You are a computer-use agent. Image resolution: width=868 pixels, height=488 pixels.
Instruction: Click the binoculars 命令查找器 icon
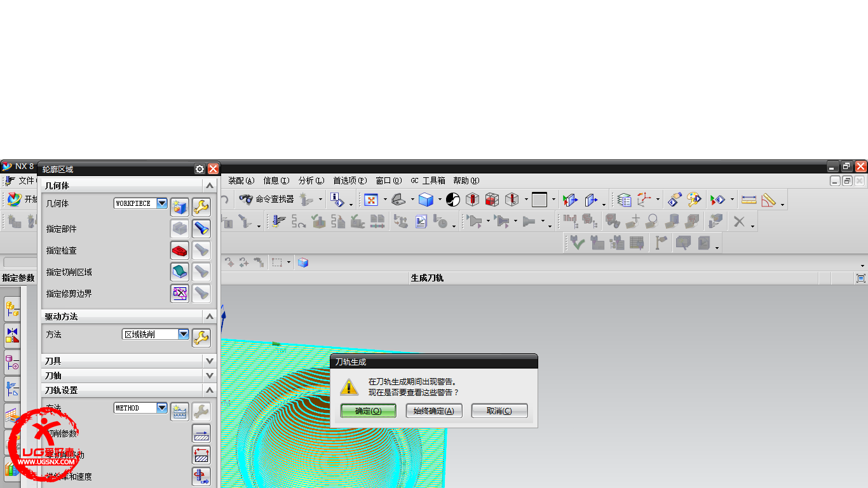pyautogui.click(x=246, y=200)
